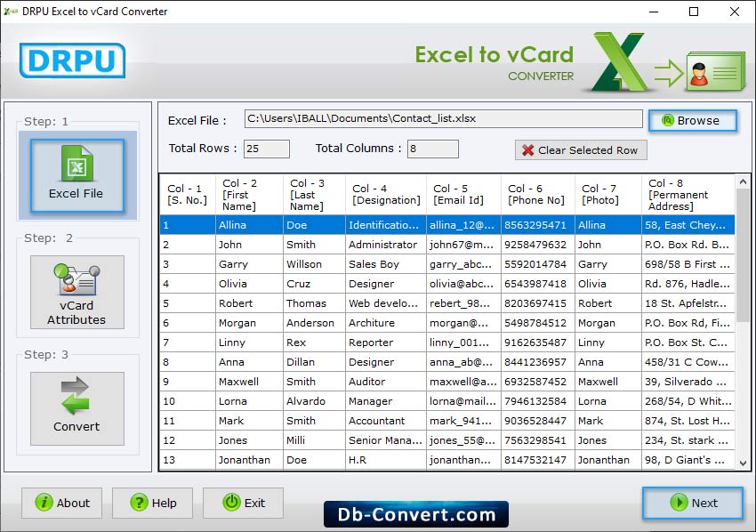This screenshot has width=756, height=532.
Task: Open the vCard Attributes step
Action: [x=77, y=293]
